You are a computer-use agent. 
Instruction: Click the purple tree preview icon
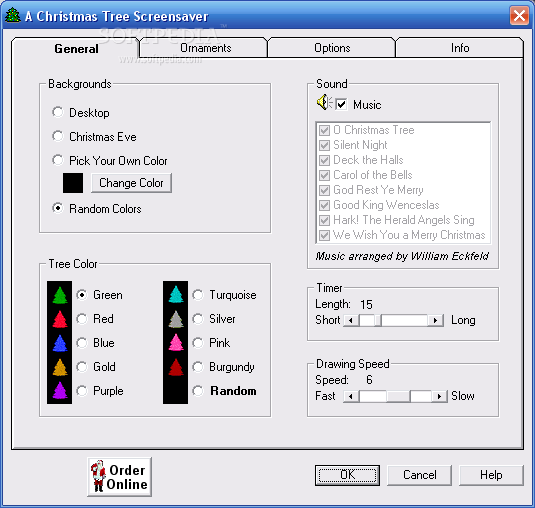(60, 391)
